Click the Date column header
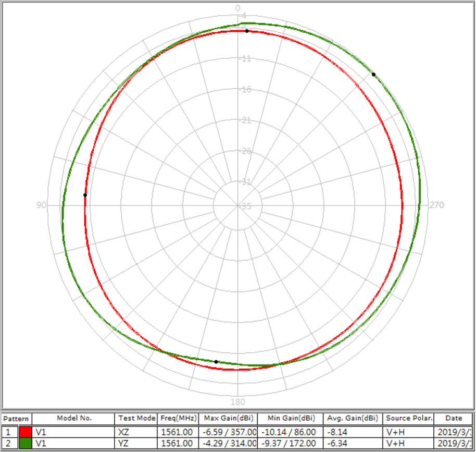The image size is (476, 452). tap(454, 418)
